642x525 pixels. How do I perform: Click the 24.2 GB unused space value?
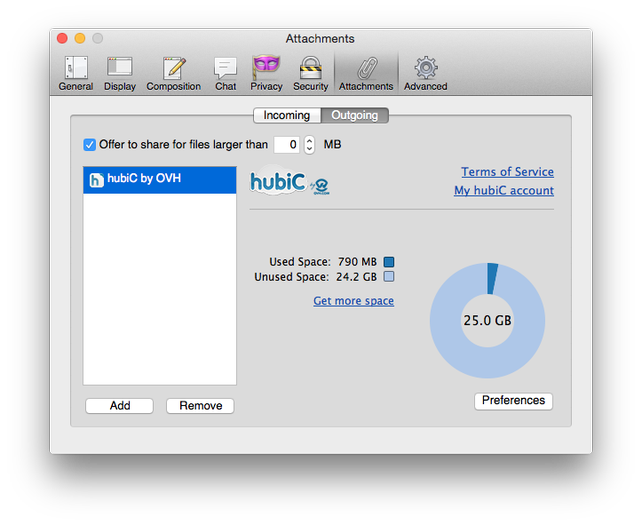point(356,277)
